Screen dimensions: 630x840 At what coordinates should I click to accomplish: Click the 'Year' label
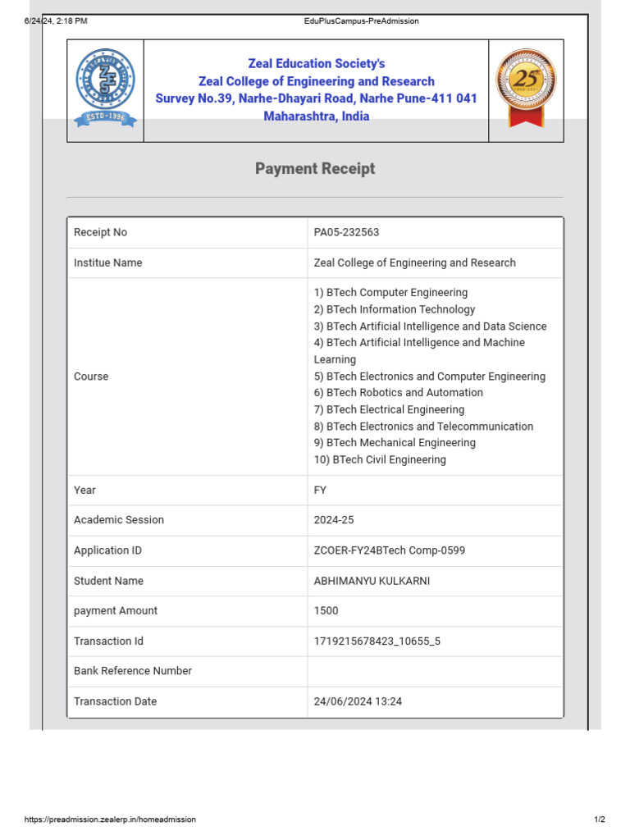tap(84, 491)
